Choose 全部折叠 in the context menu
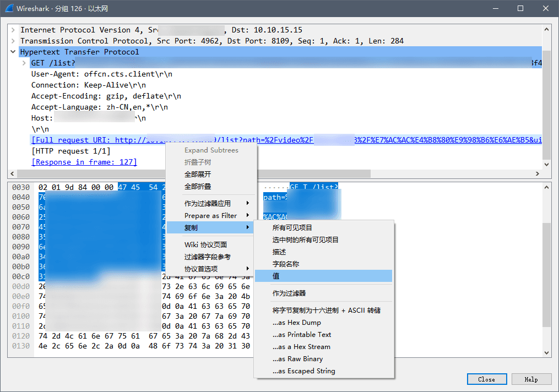 [x=211, y=187]
